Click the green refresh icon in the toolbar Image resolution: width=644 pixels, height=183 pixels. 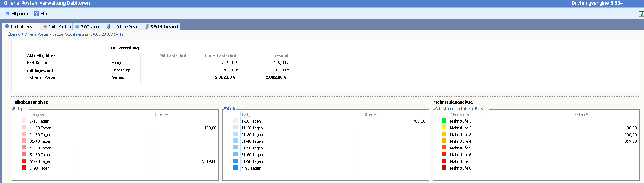coord(641,14)
